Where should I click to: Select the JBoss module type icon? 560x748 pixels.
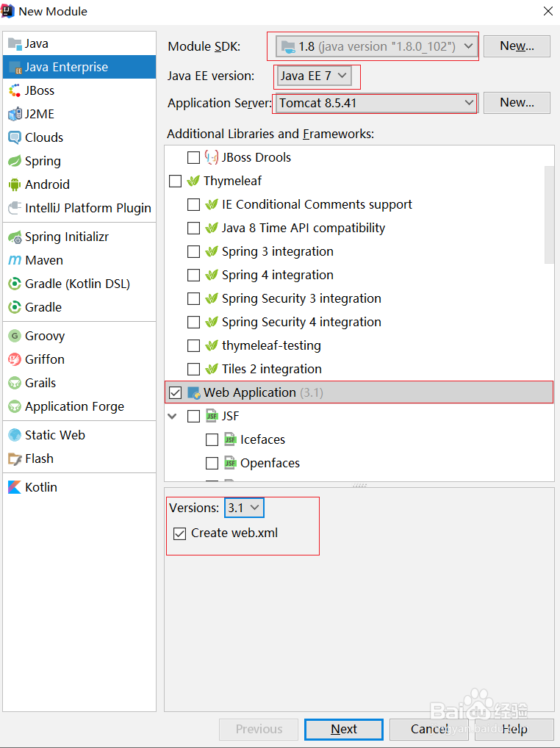14,90
